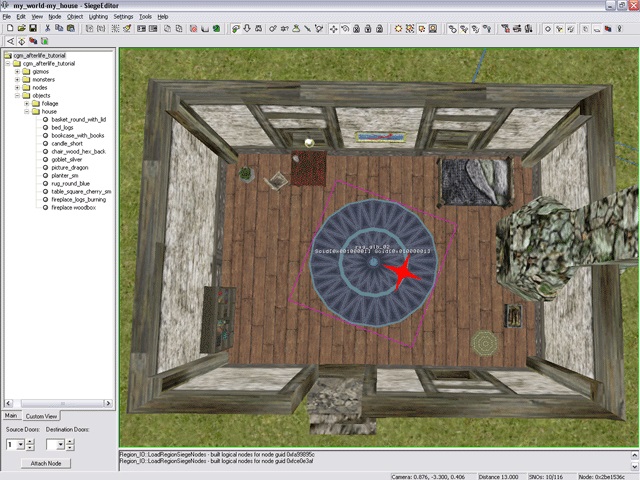Select rug_round_blue in the object tree
Viewport: 640px width, 480px height.
pos(71,183)
